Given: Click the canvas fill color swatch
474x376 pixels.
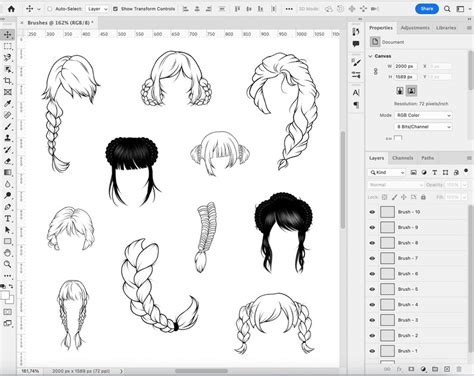Looking at the screenshot, I should (398, 138).
